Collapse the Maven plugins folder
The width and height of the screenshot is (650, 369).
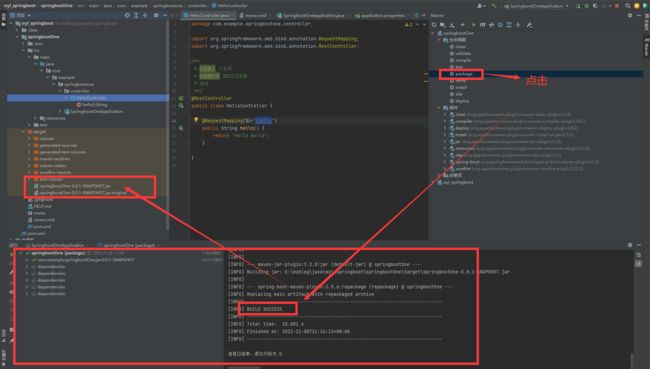439,108
